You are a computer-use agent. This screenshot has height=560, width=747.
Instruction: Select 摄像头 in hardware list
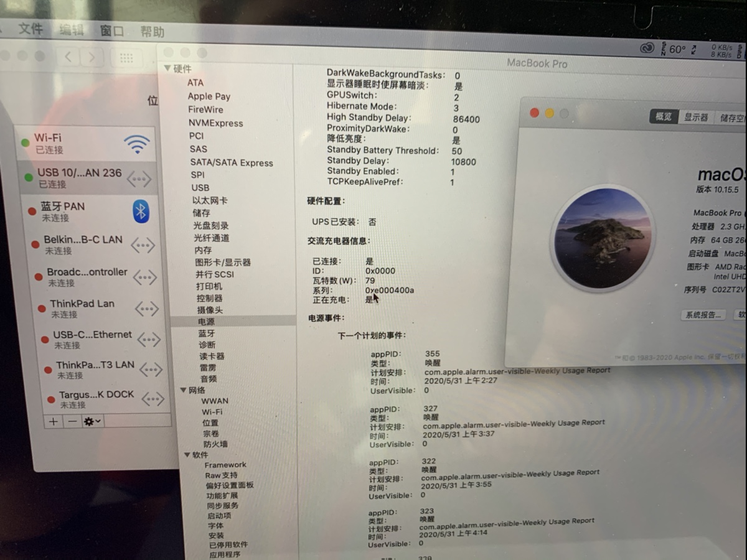click(210, 309)
